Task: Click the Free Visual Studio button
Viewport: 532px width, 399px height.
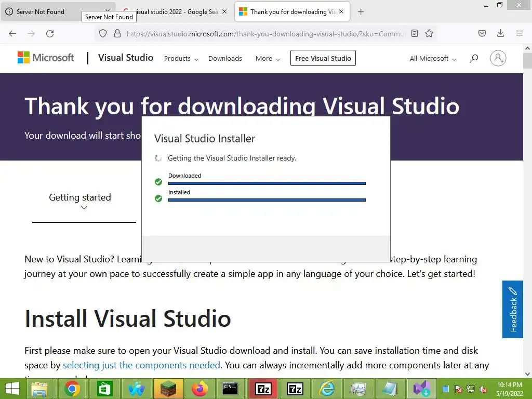Action: [x=323, y=58]
